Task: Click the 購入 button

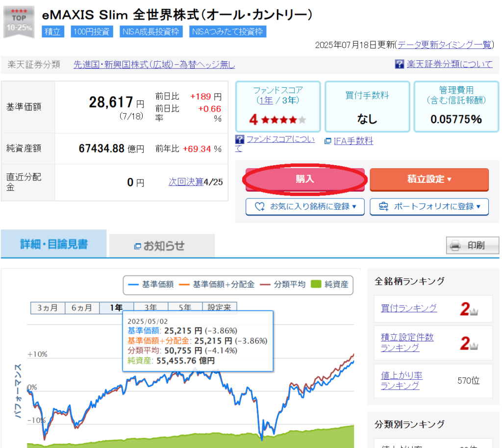Action: click(305, 179)
